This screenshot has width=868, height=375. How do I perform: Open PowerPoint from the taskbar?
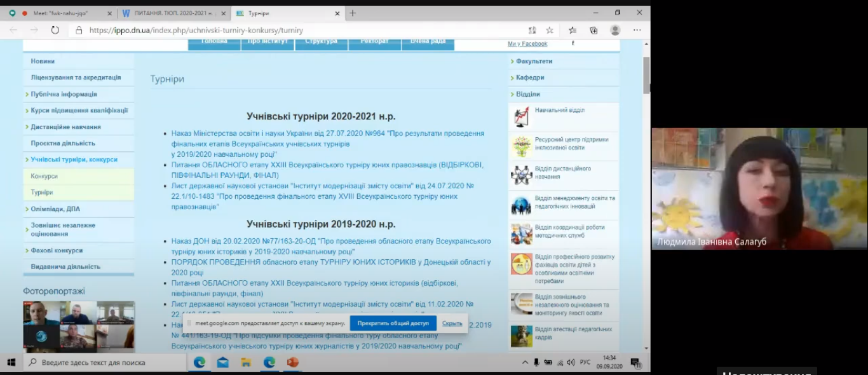(292, 362)
